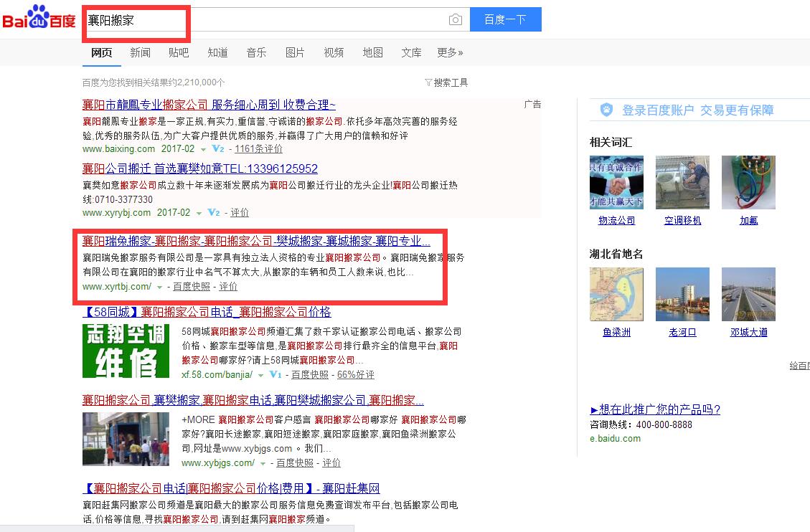Expand the arrow after xf.58.com/banjia/
This screenshot has height=532, width=810.
tap(261, 376)
